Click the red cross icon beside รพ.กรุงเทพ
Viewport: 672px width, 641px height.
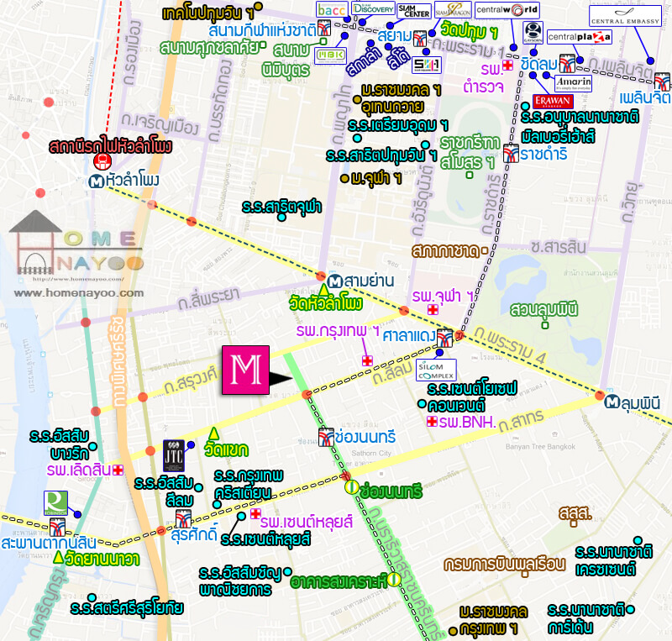pos(367,360)
